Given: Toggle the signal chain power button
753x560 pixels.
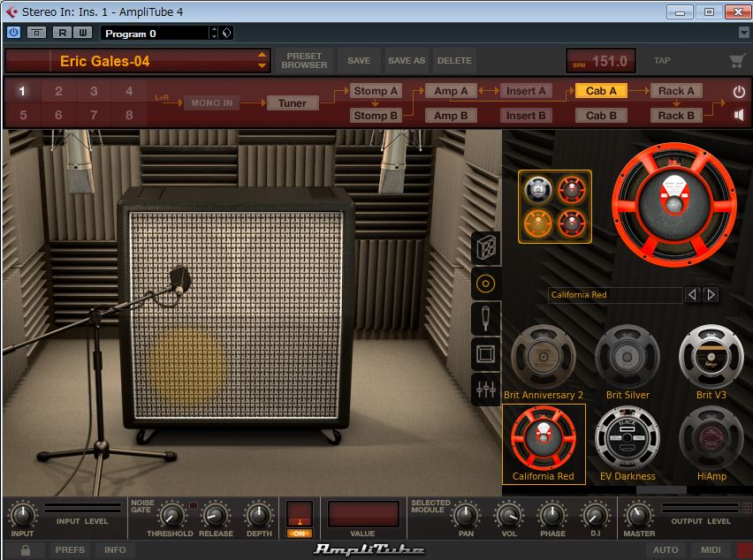Looking at the screenshot, I should (739, 92).
